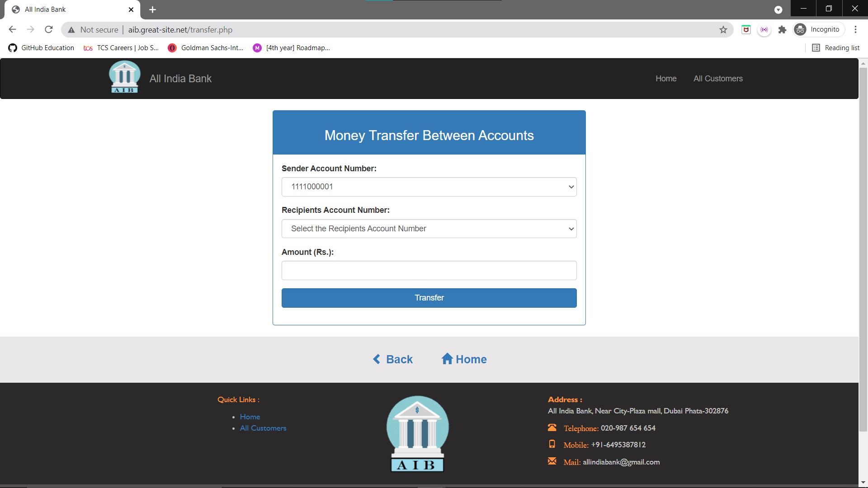Viewport: 868px width, 488px height.
Task: Click the telephone number 020-987 654 654
Action: [x=628, y=428]
